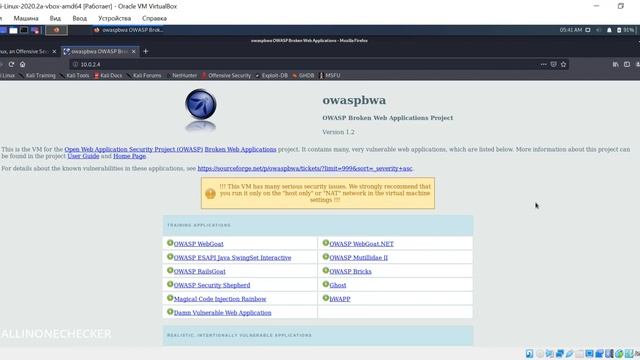Click Kali panel volume icon
This screenshot has height=360, width=640.
pyautogui.click(x=599, y=30)
